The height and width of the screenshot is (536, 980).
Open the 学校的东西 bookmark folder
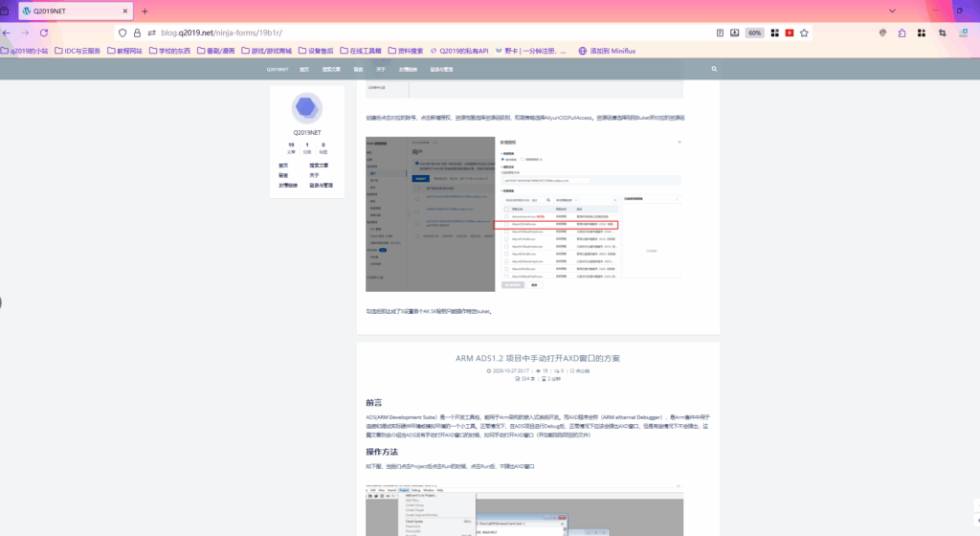[169, 51]
